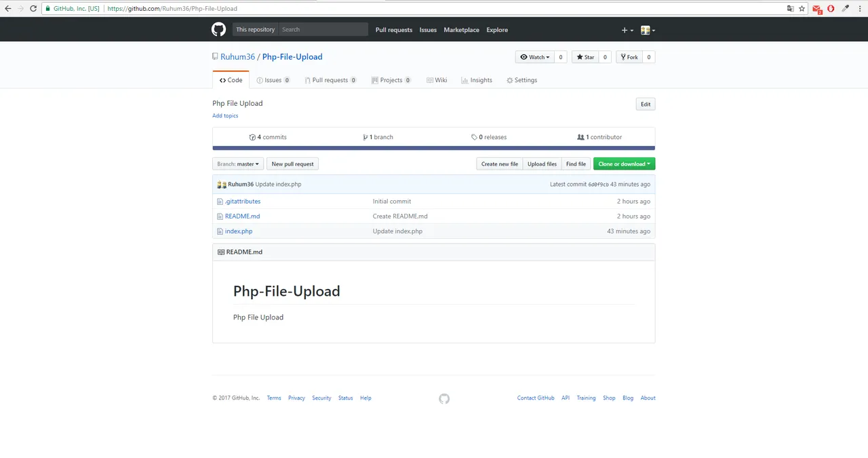Image resolution: width=868 pixels, height=458 pixels.
Task: Bookmark page with the star icon
Action: (x=802, y=9)
